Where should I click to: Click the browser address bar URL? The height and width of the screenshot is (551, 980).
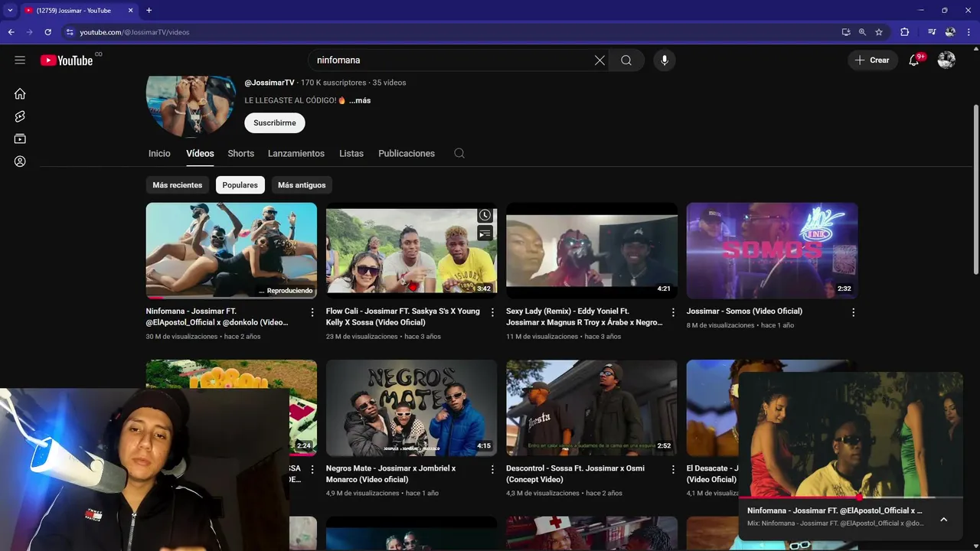click(135, 32)
